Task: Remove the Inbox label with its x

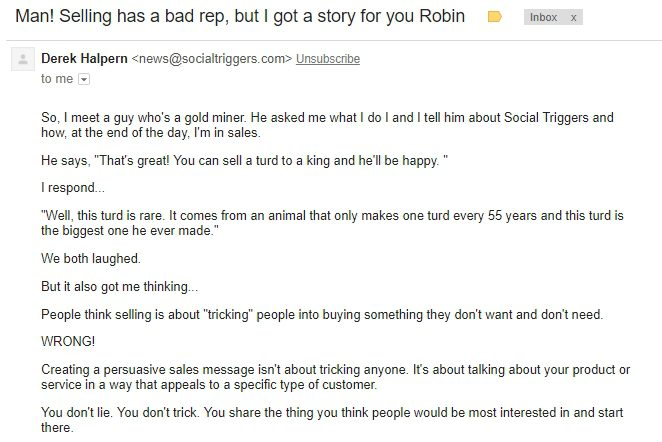Action: pyautogui.click(x=573, y=18)
